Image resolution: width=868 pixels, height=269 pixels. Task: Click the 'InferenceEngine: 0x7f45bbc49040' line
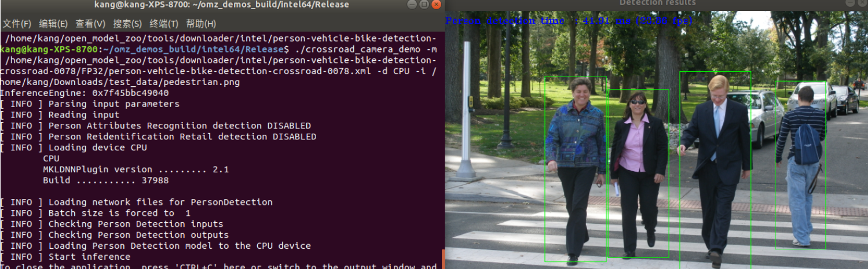pos(85,93)
